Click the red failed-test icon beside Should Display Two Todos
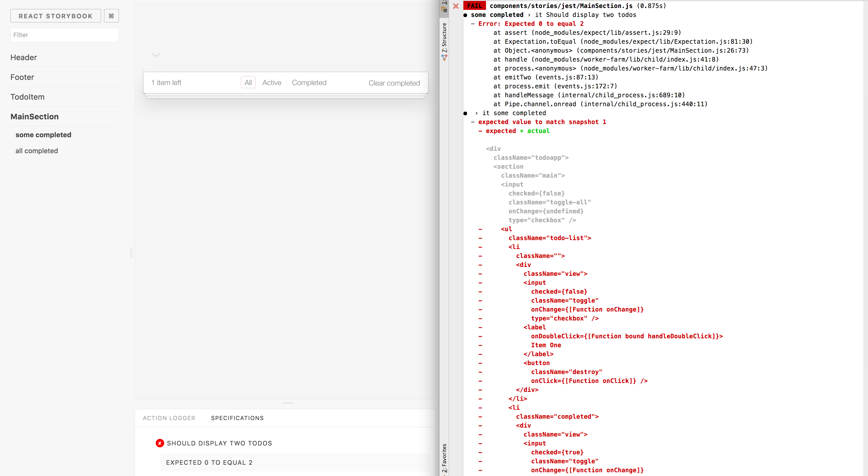Viewport: 868px width, 476px height. click(160, 443)
